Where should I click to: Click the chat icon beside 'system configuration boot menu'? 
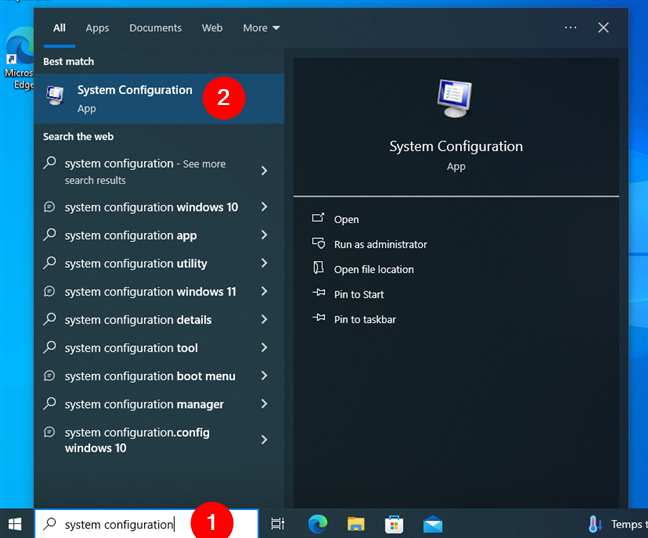point(49,376)
